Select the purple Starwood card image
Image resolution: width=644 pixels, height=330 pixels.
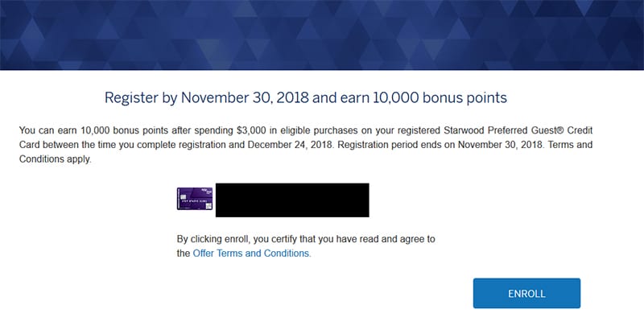tap(195, 199)
